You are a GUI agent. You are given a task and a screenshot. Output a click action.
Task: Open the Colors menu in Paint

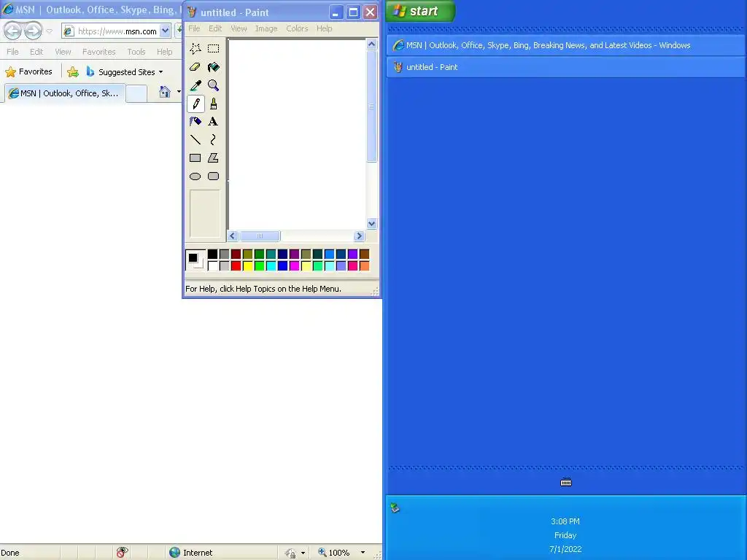pyautogui.click(x=297, y=28)
